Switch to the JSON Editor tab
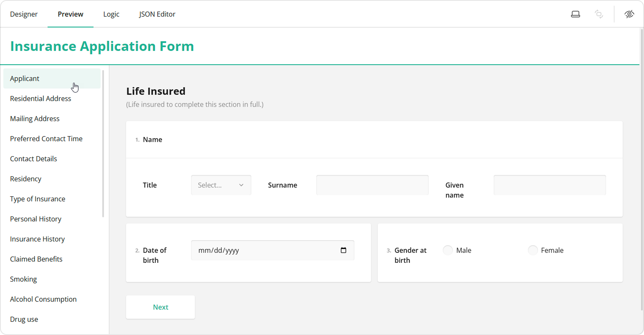 pyautogui.click(x=157, y=14)
